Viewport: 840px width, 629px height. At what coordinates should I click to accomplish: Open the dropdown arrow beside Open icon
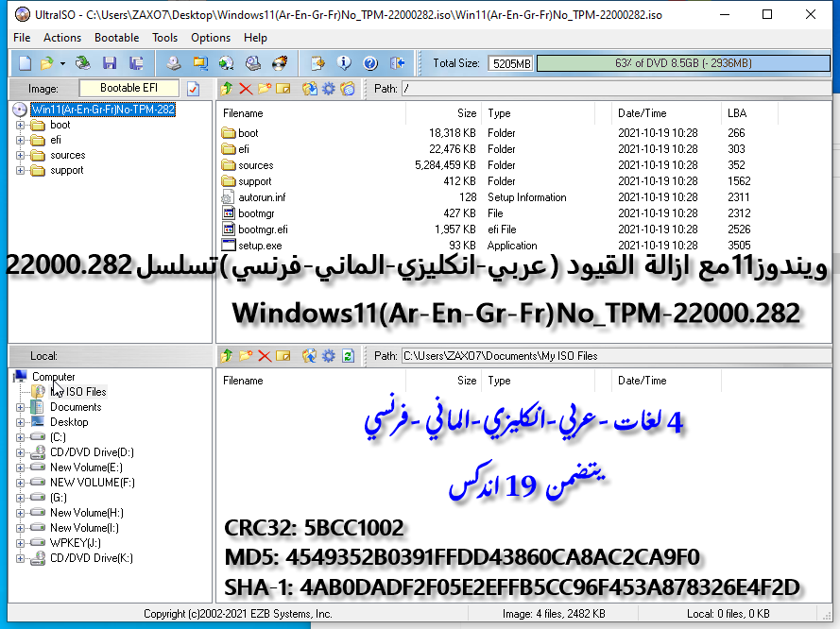click(x=62, y=63)
